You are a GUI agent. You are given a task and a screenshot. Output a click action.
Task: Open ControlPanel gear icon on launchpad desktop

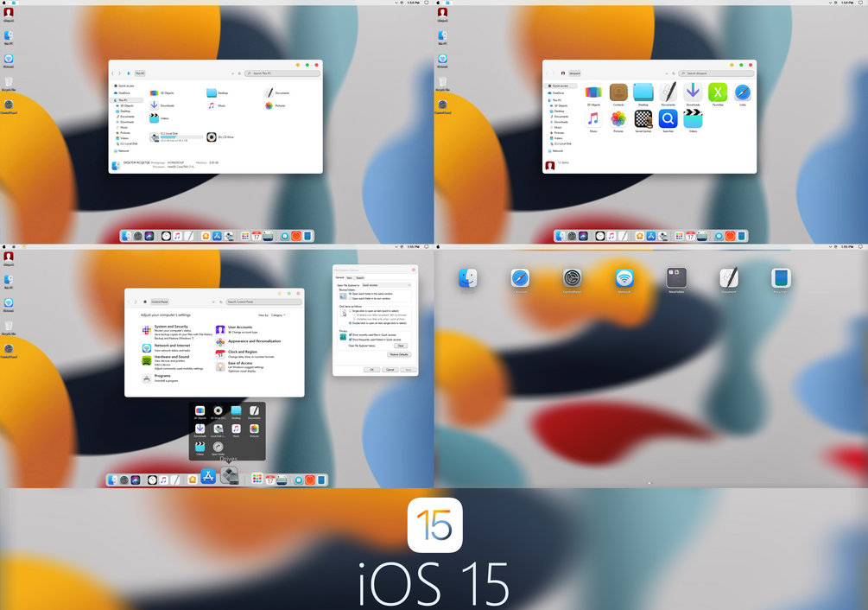[572, 278]
